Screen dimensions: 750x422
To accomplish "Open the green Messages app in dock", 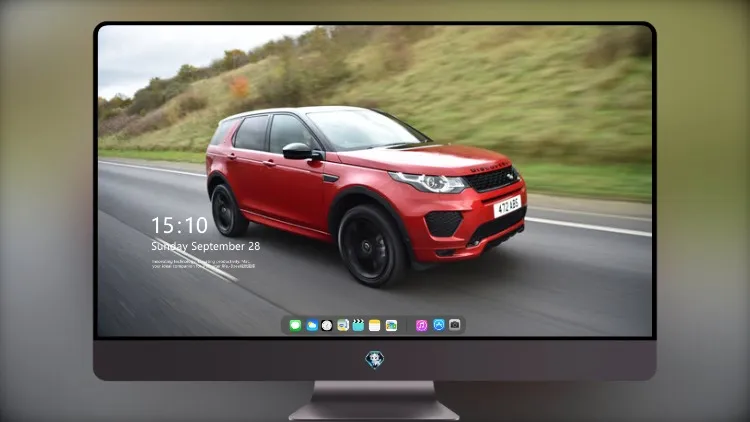I will 295,325.
